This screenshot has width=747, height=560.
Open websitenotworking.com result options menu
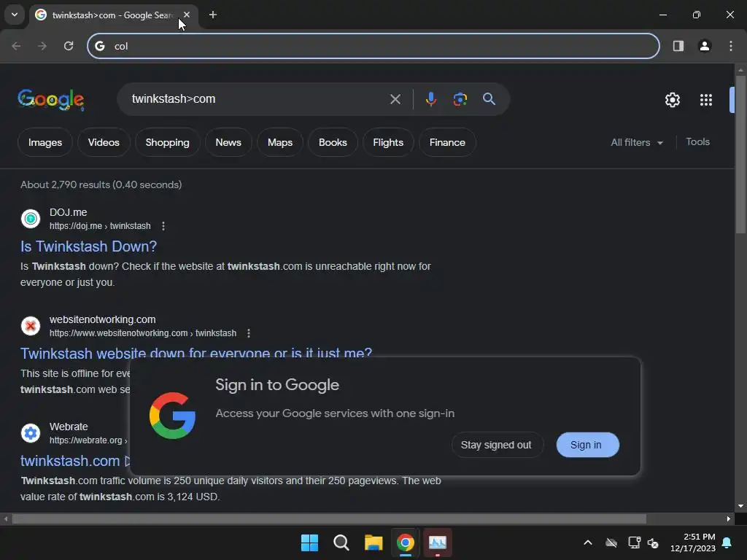pyautogui.click(x=249, y=332)
